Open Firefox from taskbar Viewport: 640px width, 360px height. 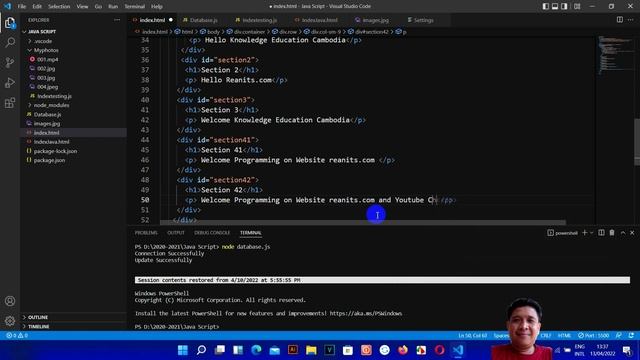click(x=403, y=350)
